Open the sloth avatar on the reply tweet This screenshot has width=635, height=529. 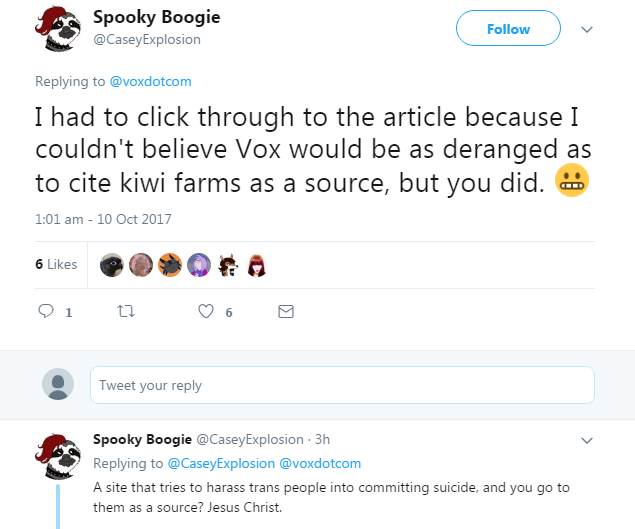tap(58, 456)
